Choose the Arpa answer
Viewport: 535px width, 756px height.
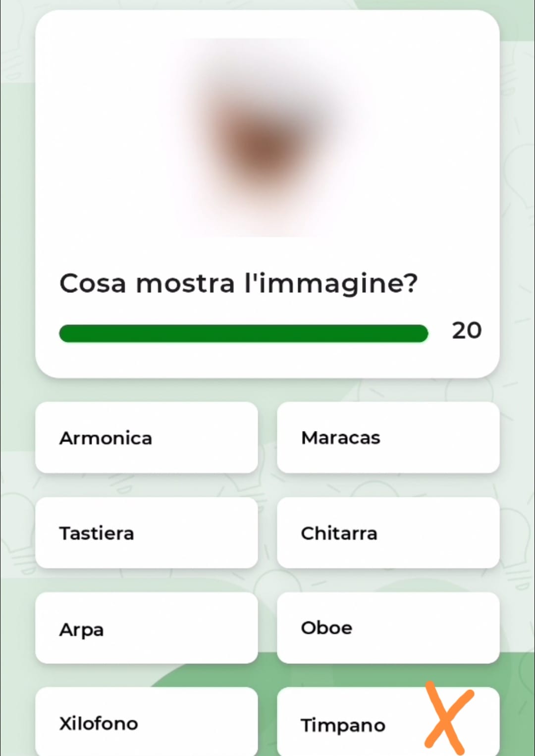pyautogui.click(x=146, y=628)
